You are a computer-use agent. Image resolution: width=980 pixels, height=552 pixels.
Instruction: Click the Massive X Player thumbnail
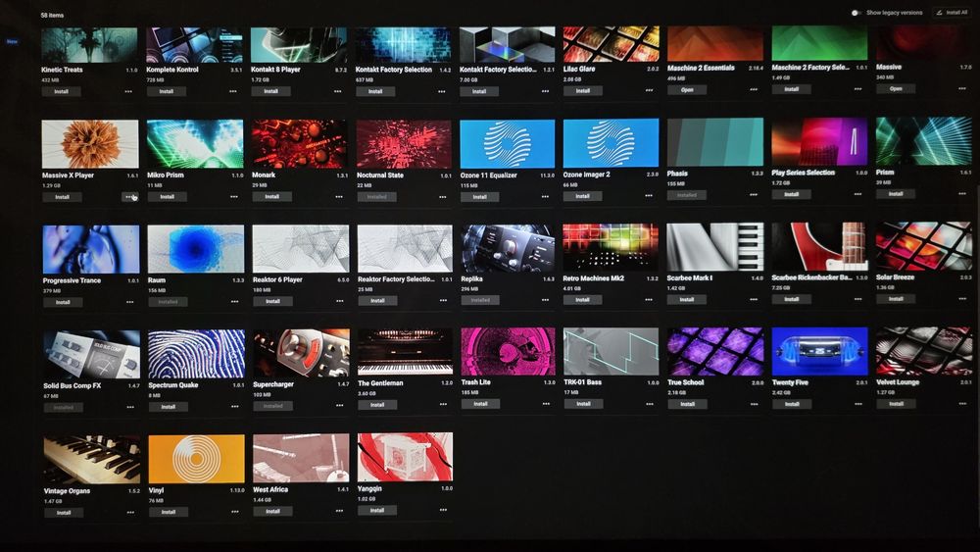[x=90, y=144]
